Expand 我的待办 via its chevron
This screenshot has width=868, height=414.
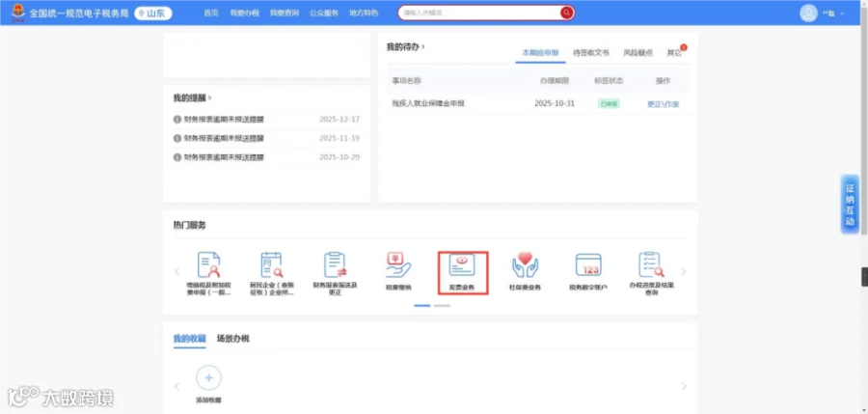[x=423, y=47]
